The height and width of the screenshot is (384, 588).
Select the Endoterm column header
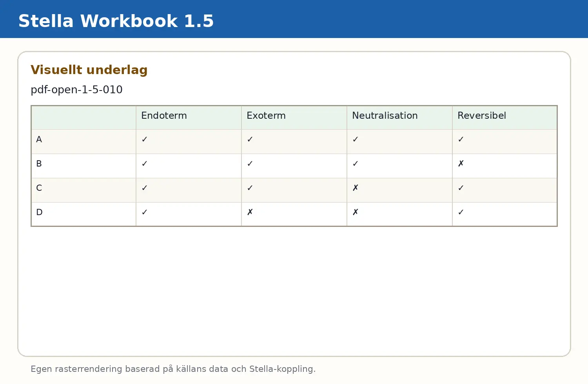click(164, 116)
